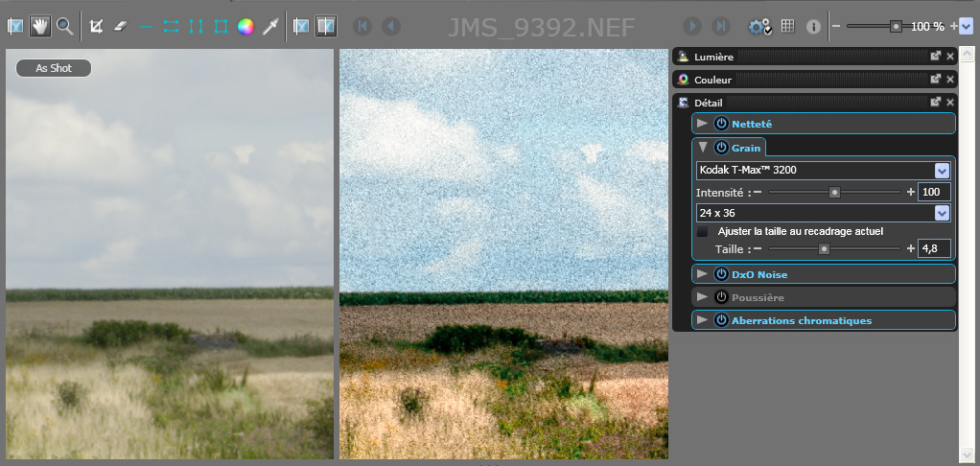The width and height of the screenshot is (980, 466).
Task: Increase Taille with plus button
Action: [911, 248]
